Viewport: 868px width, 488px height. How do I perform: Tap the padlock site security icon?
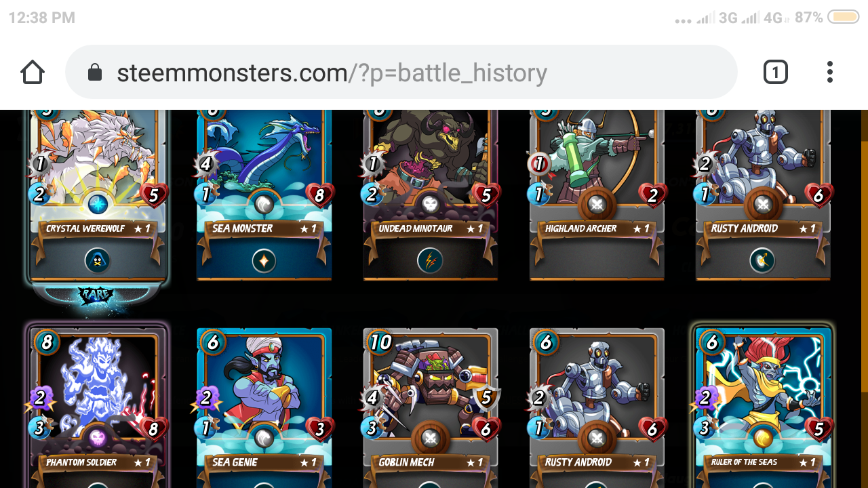coord(95,72)
